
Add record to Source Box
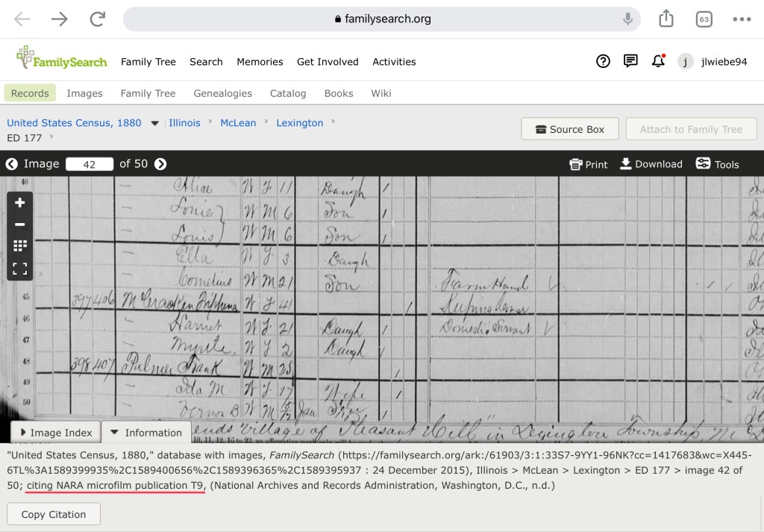click(570, 129)
